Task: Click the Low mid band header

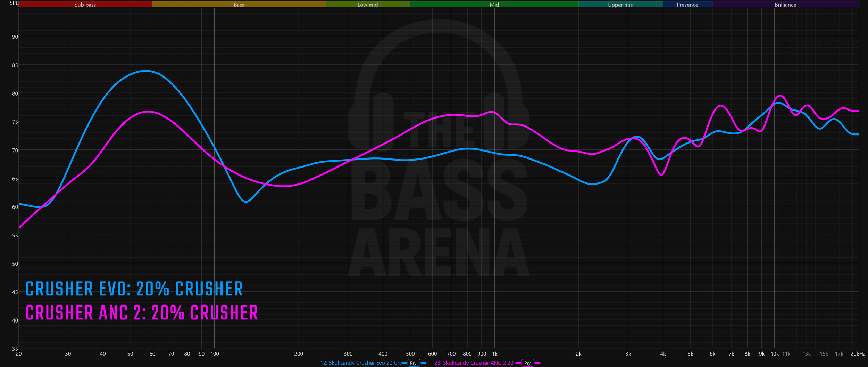Action: pyautogui.click(x=368, y=5)
